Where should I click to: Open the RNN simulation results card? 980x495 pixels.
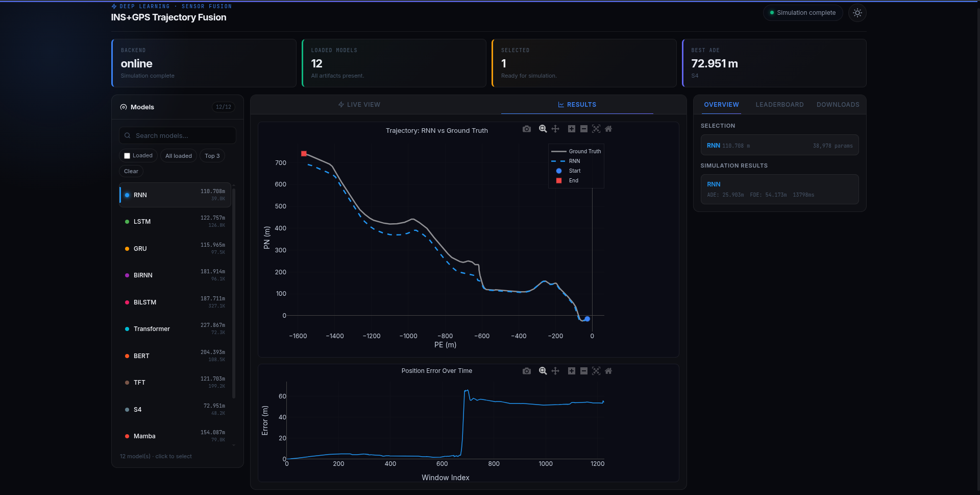click(779, 189)
